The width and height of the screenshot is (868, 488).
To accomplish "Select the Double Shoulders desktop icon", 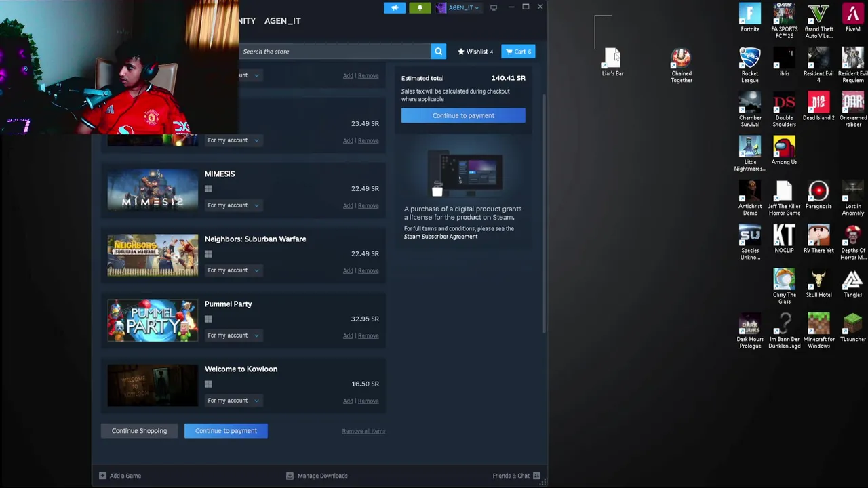I will [x=784, y=109].
